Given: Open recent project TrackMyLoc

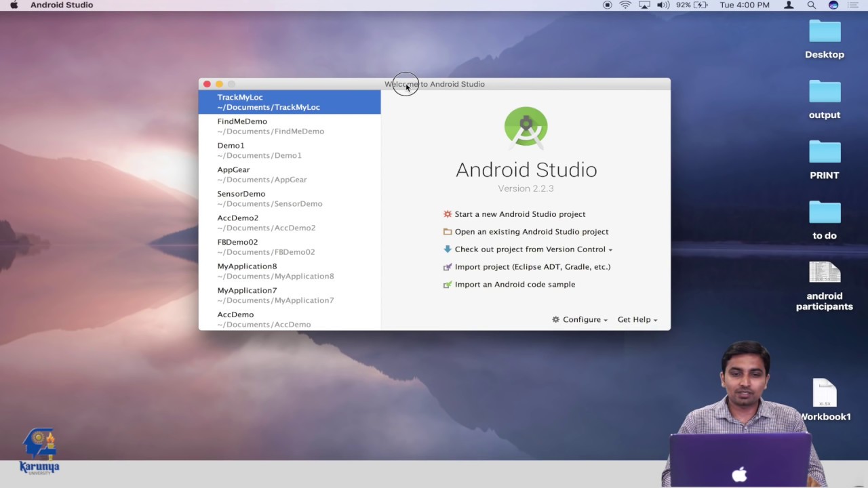Looking at the screenshot, I should pyautogui.click(x=290, y=102).
